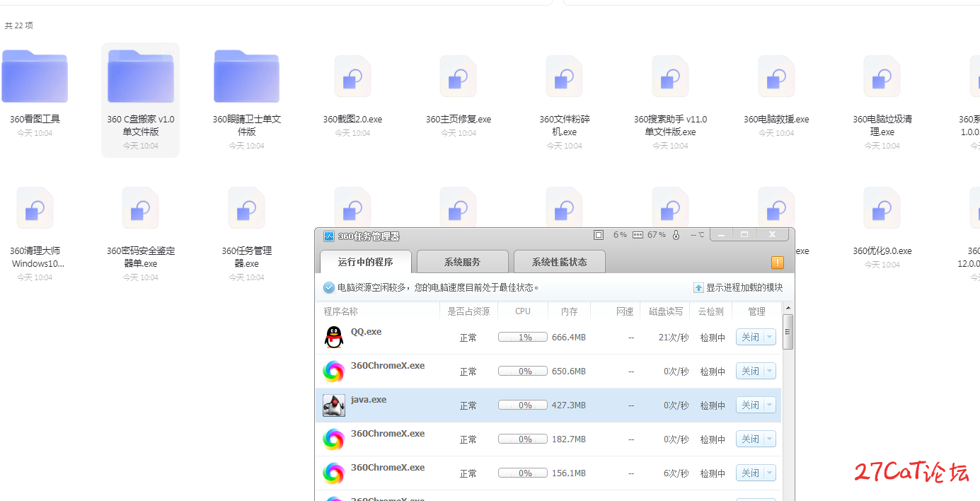This screenshot has width=980, height=501.
Task: Select the 360眼睛卫士单文件版 folder
Action: (x=247, y=76)
